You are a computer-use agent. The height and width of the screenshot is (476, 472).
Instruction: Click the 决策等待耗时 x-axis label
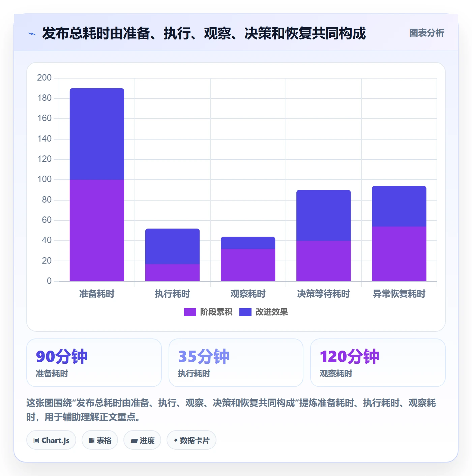click(x=323, y=294)
